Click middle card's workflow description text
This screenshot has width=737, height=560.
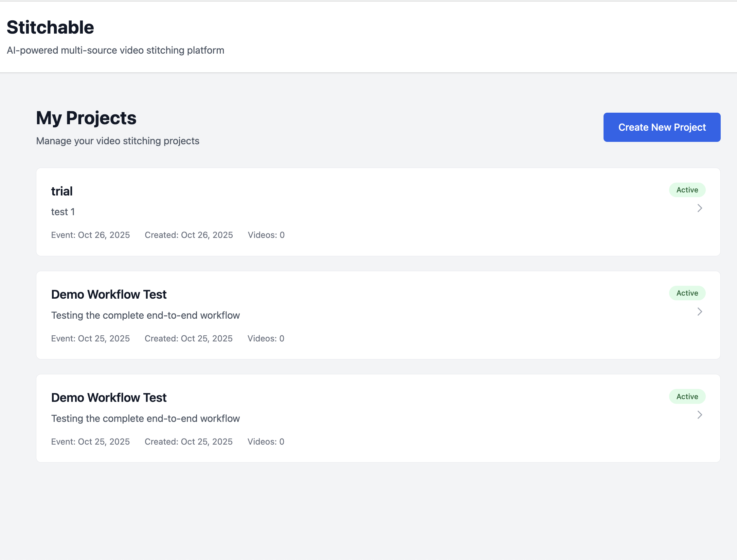145,315
